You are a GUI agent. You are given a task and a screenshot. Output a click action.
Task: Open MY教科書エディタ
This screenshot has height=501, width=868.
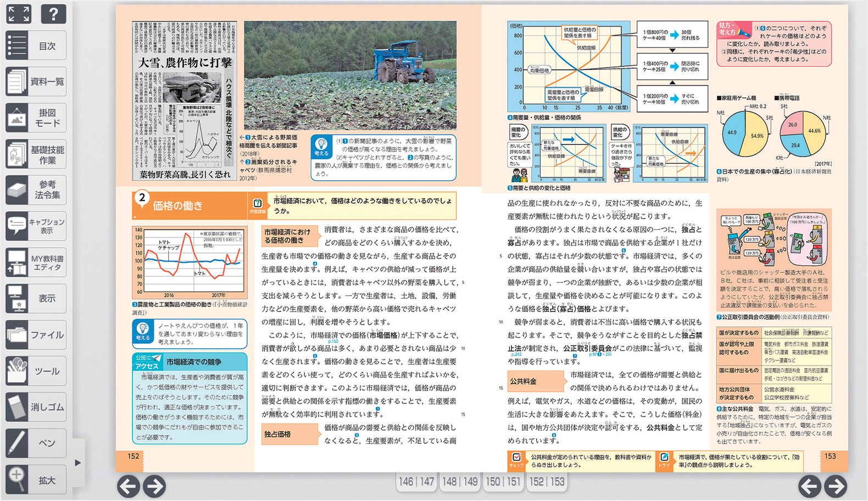[x=36, y=262]
